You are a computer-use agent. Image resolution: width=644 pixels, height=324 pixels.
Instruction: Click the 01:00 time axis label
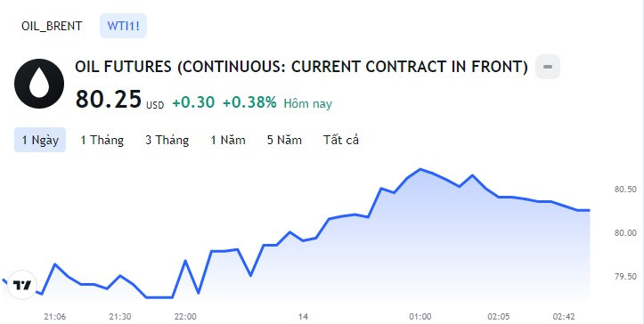click(x=420, y=317)
